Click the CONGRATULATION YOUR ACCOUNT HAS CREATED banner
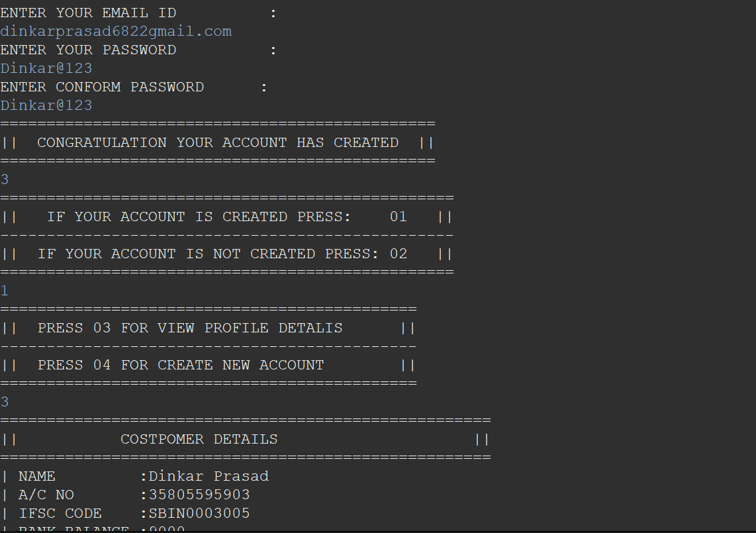Viewport: 756px width, 533px height. coord(218,143)
